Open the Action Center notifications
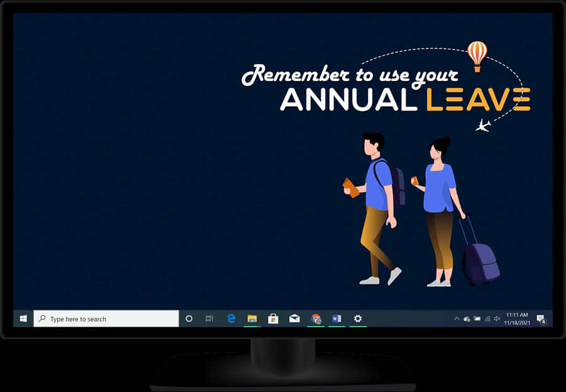 click(540, 319)
